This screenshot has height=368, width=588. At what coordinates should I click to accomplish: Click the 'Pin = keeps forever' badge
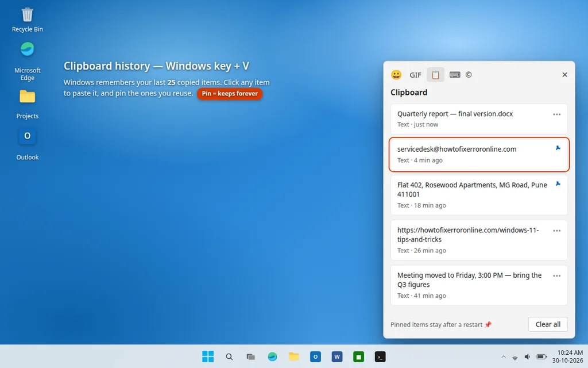pos(230,94)
